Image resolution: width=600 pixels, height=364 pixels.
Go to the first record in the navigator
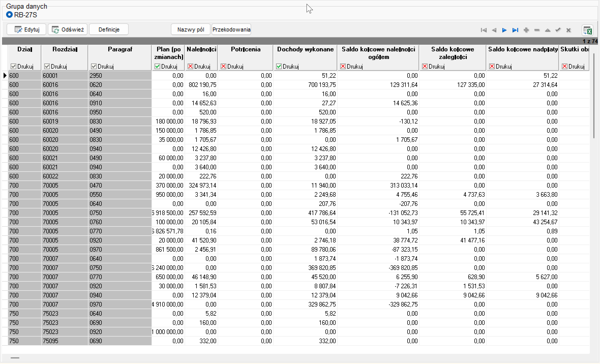point(484,30)
